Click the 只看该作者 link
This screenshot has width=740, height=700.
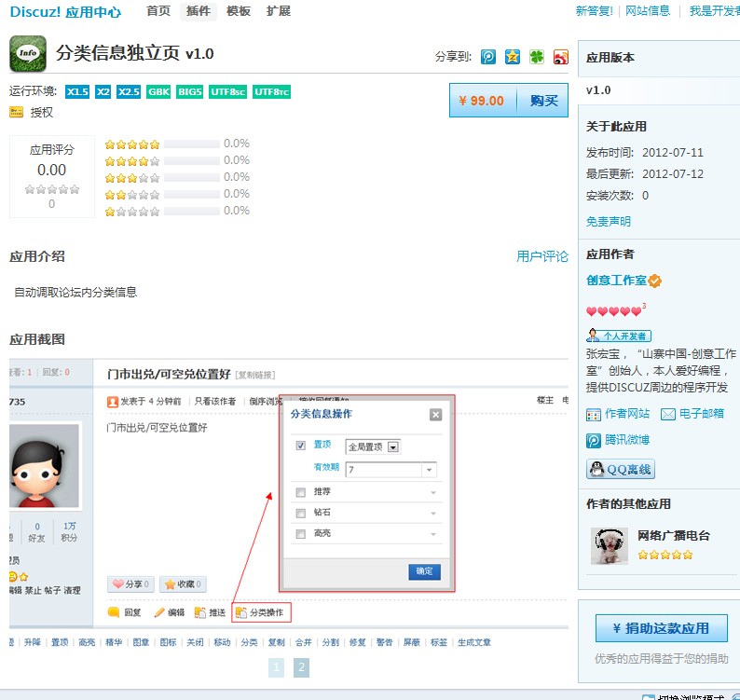click(214, 401)
